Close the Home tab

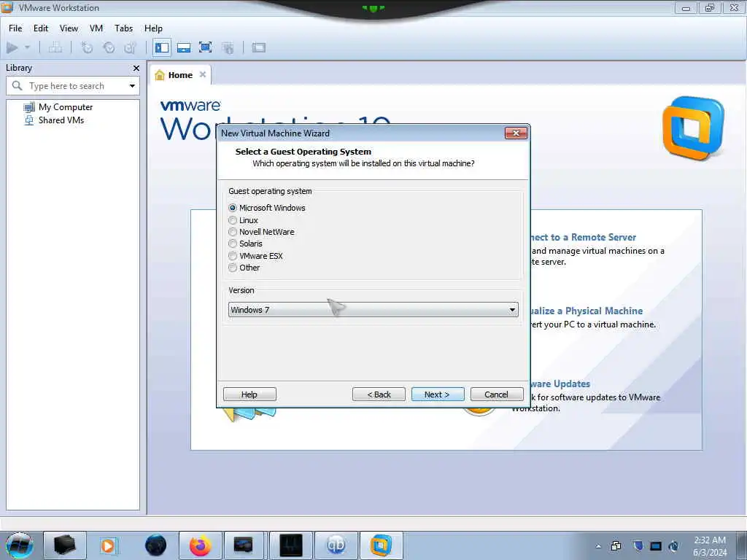(x=203, y=74)
